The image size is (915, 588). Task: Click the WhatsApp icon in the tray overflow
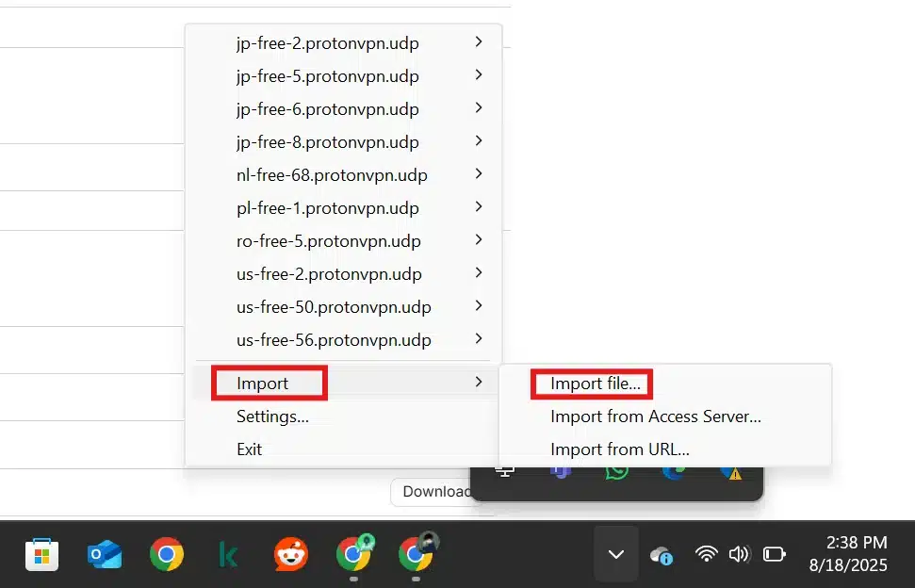[617, 471]
